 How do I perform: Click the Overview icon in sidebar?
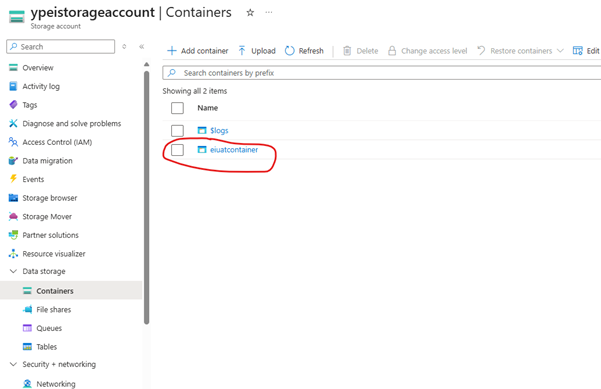tap(13, 67)
